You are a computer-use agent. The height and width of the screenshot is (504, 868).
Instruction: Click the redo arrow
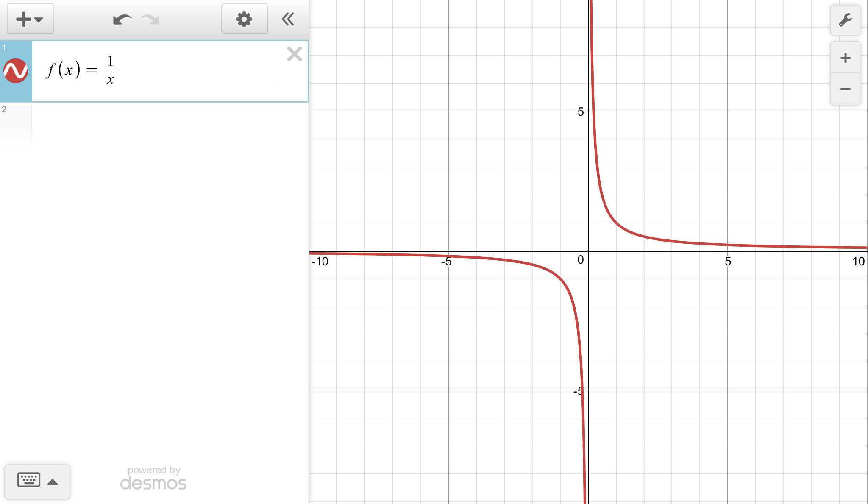click(150, 19)
